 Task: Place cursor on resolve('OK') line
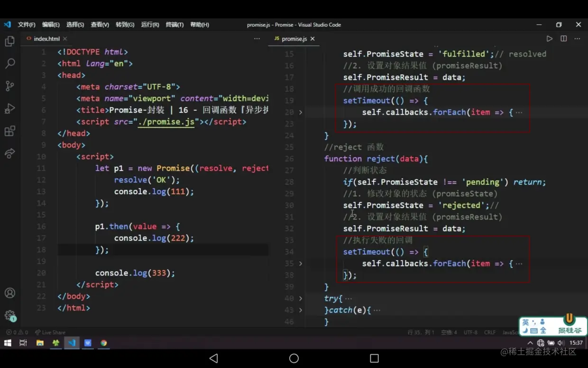147,180
